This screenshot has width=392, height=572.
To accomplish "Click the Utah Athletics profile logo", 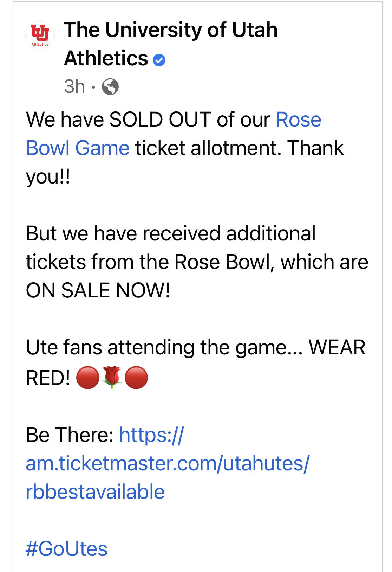I will click(x=40, y=35).
